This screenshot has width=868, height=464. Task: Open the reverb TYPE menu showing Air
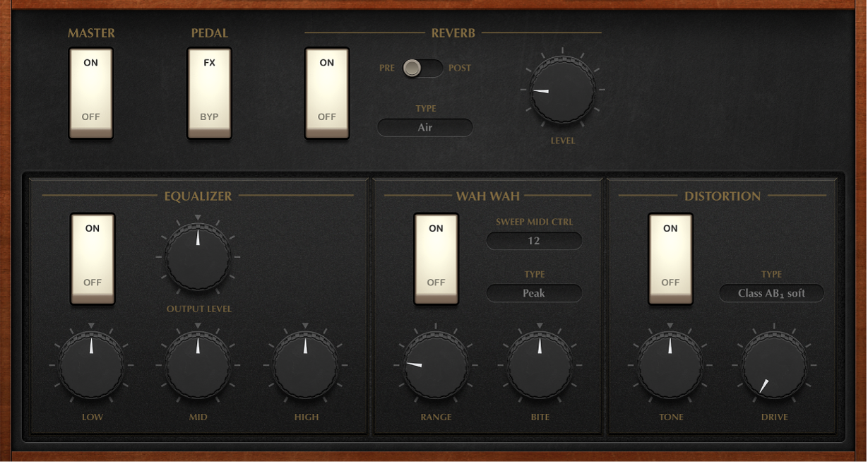[x=424, y=128]
